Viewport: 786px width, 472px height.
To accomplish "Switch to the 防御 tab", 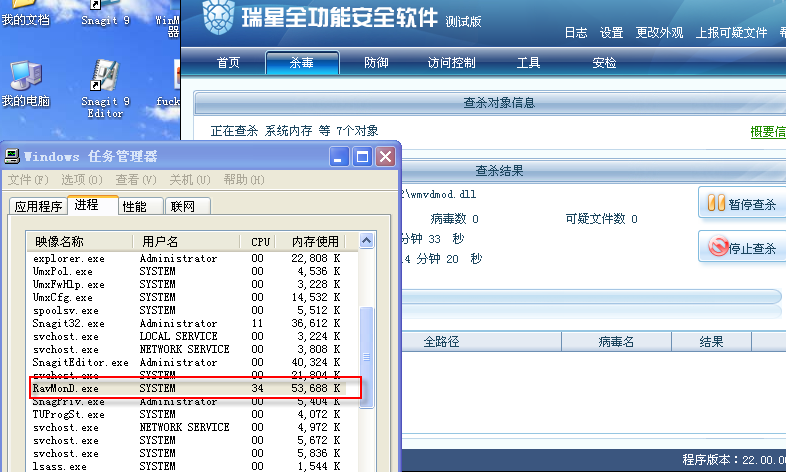I will 376,63.
